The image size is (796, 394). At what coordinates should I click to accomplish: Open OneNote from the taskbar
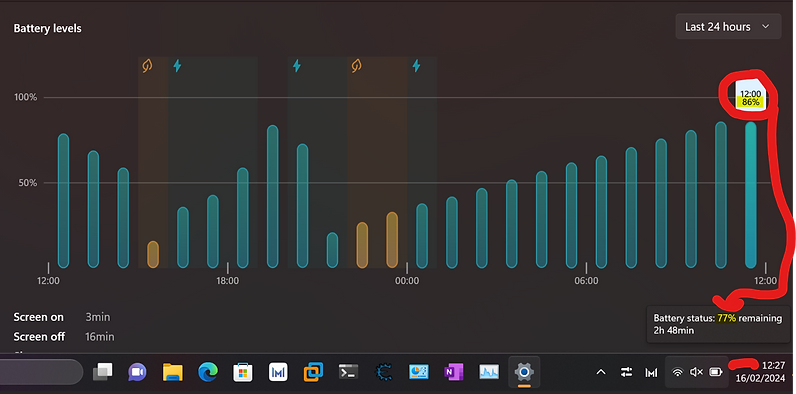pyautogui.click(x=454, y=373)
